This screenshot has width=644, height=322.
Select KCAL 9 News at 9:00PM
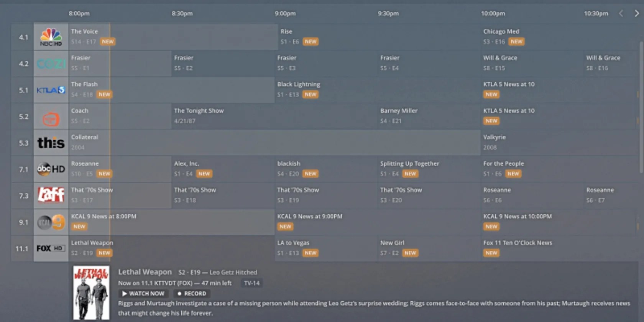[378, 222]
